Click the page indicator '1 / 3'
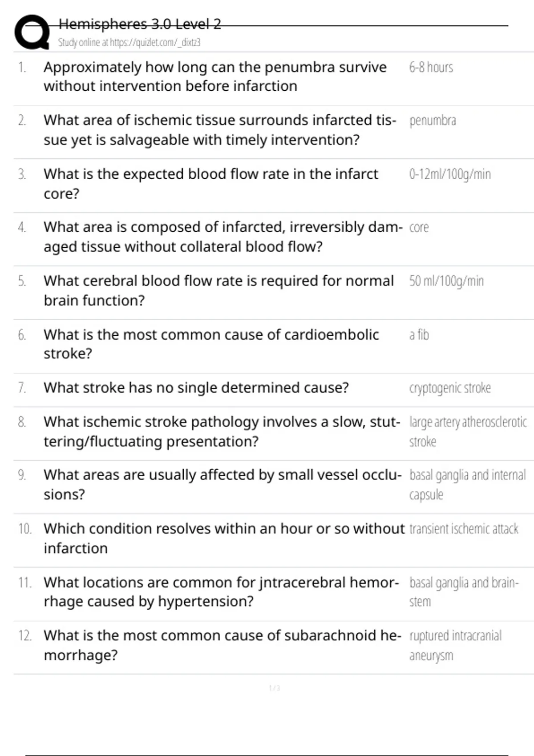 coord(275,688)
